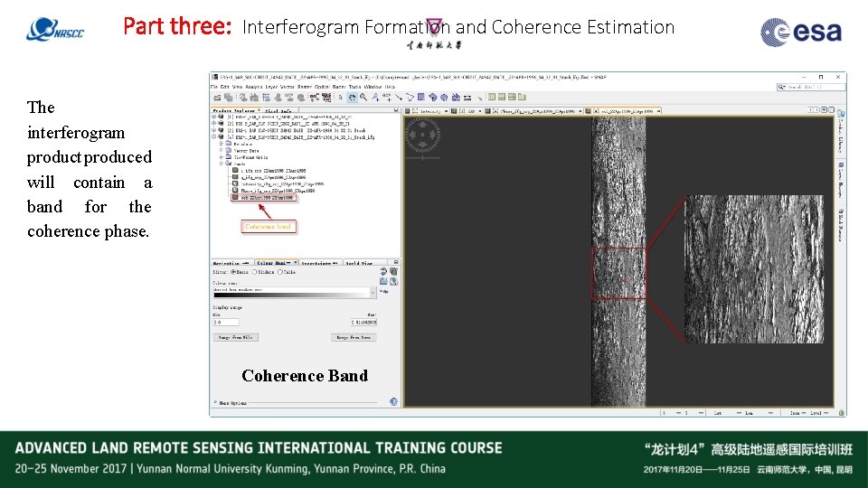Click the import colour palette icon
The image size is (868, 488).
[x=383, y=281]
